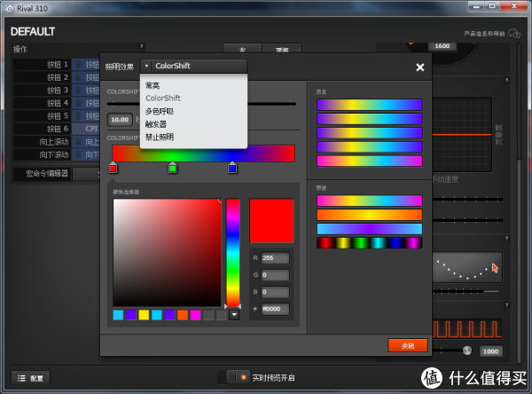Apply the fifth history gradient with pink ends
The image size is (532, 394).
[370, 161]
